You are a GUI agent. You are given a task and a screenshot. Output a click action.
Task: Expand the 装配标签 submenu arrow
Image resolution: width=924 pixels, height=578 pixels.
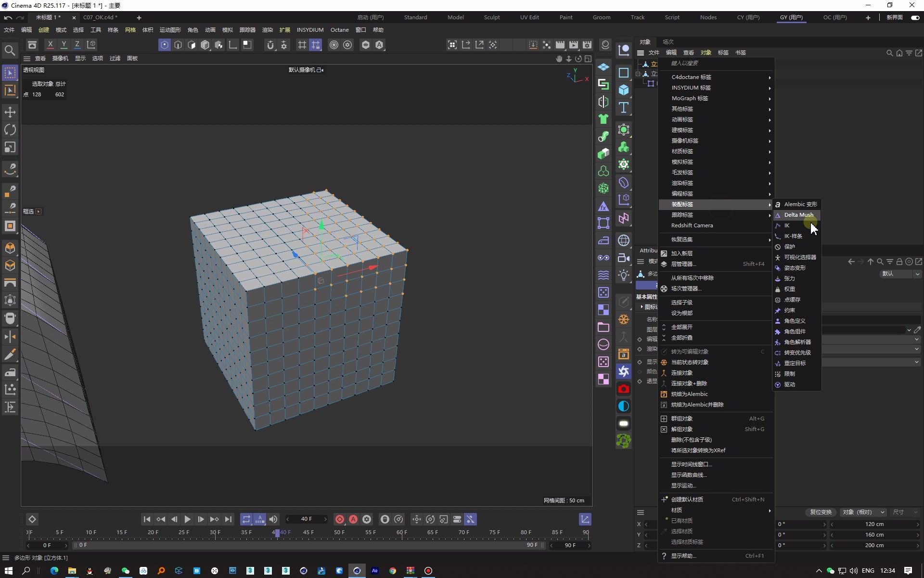[769, 204]
